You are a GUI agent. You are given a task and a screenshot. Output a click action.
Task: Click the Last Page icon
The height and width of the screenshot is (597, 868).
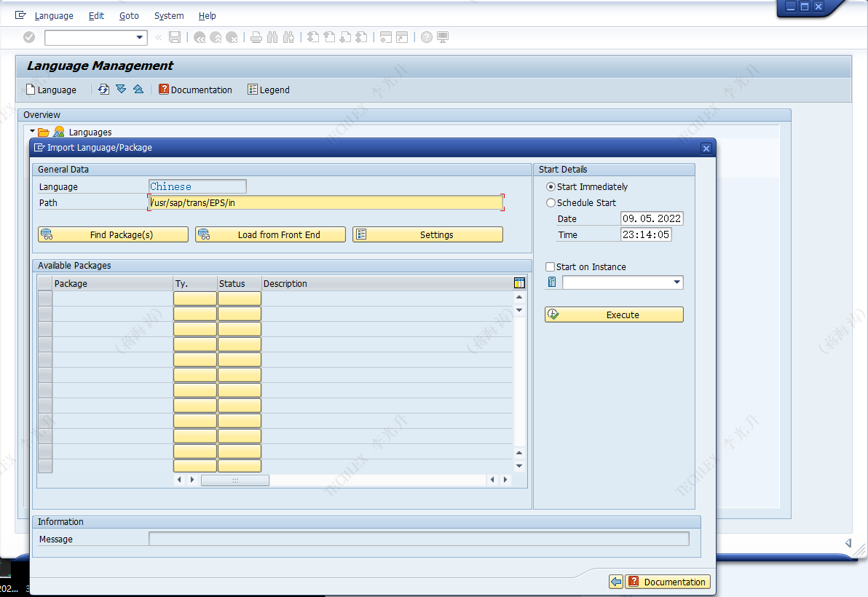361,37
